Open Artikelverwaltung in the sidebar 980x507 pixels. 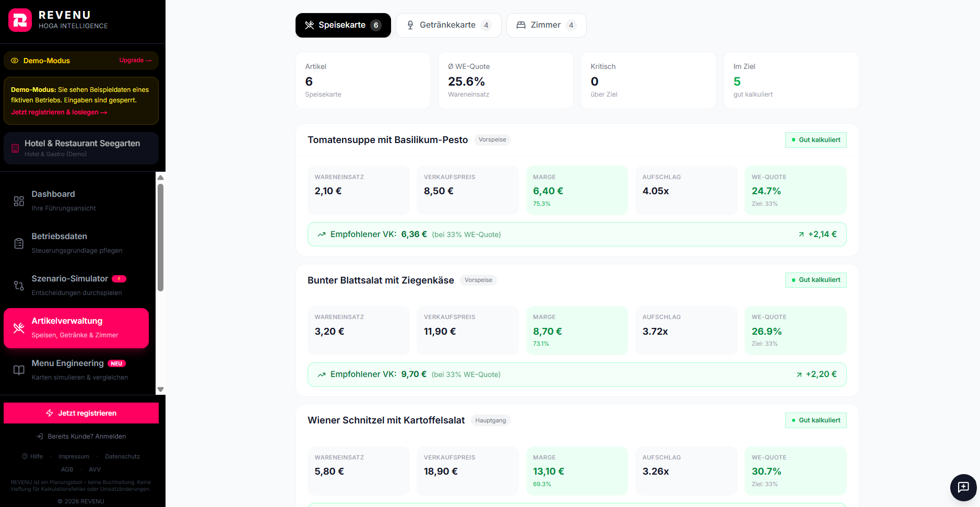tap(76, 328)
